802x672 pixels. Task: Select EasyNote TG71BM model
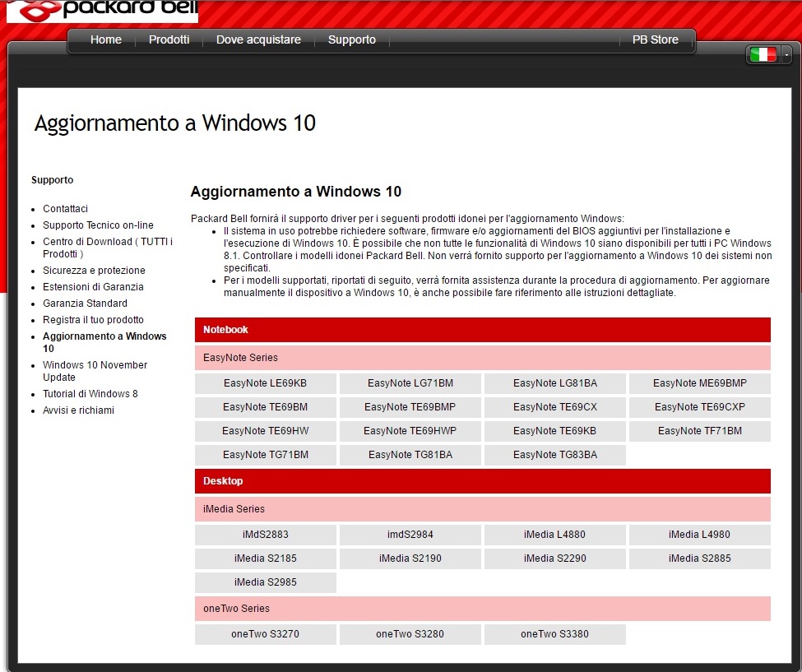tap(266, 455)
